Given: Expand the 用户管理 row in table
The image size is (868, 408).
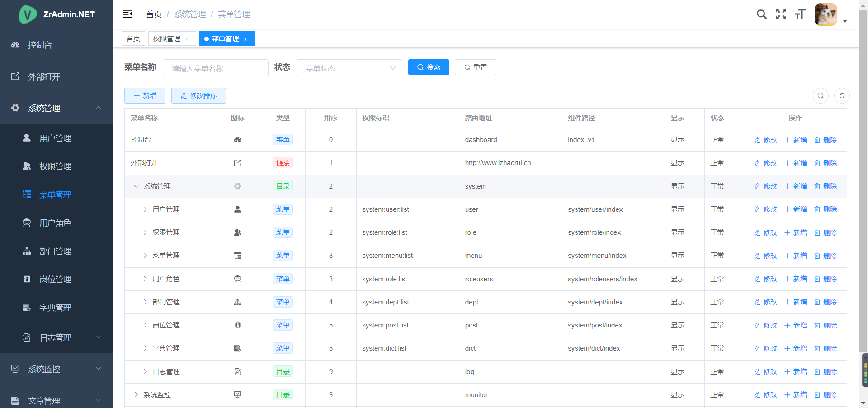Looking at the screenshot, I should click(145, 209).
